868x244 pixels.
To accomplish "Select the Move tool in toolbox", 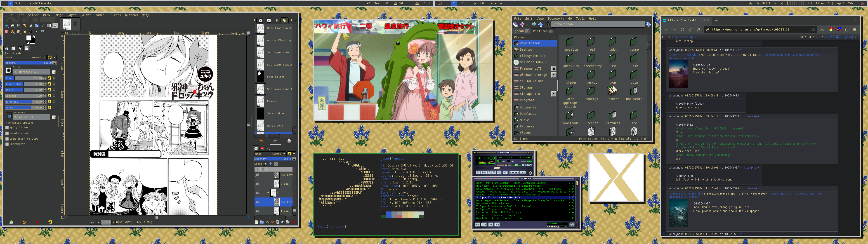I will (x=6, y=26).
